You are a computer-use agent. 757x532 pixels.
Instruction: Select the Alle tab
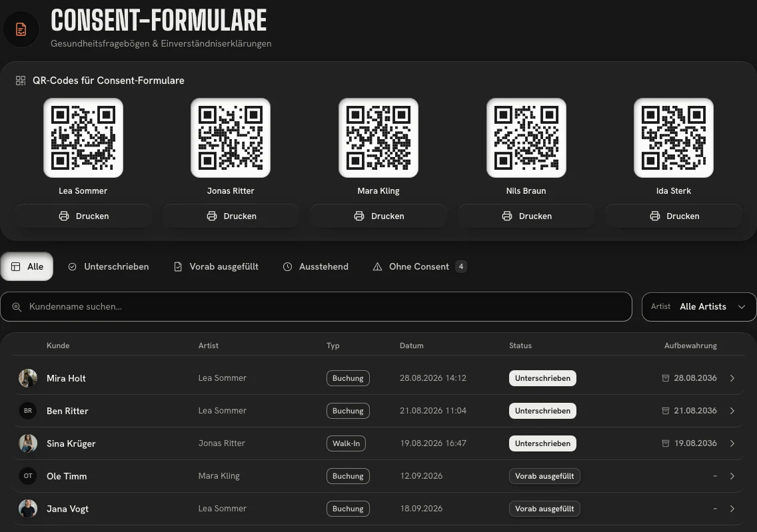(27, 267)
